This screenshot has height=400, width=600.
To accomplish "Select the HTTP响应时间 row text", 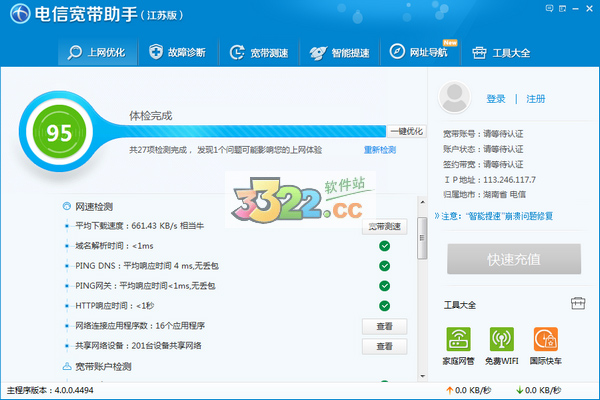I will 114,305.
